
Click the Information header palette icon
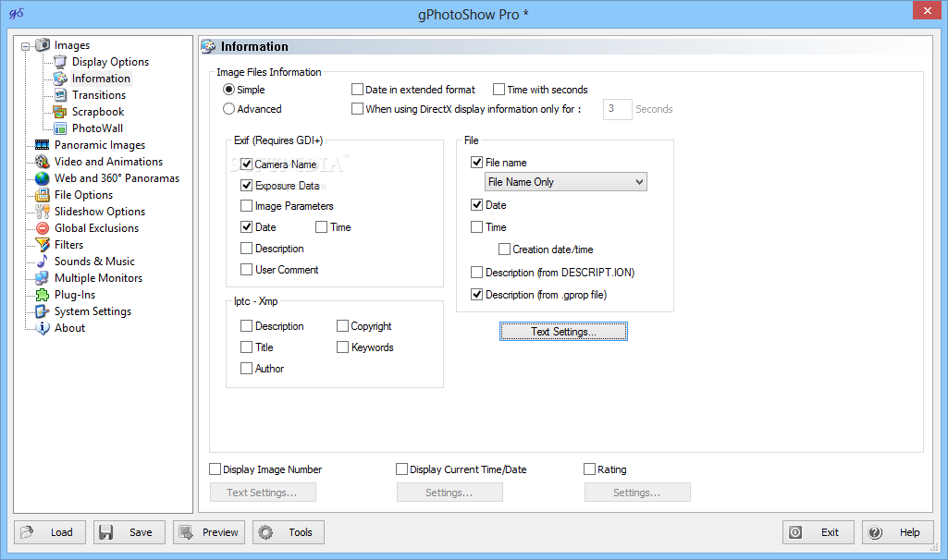(209, 46)
